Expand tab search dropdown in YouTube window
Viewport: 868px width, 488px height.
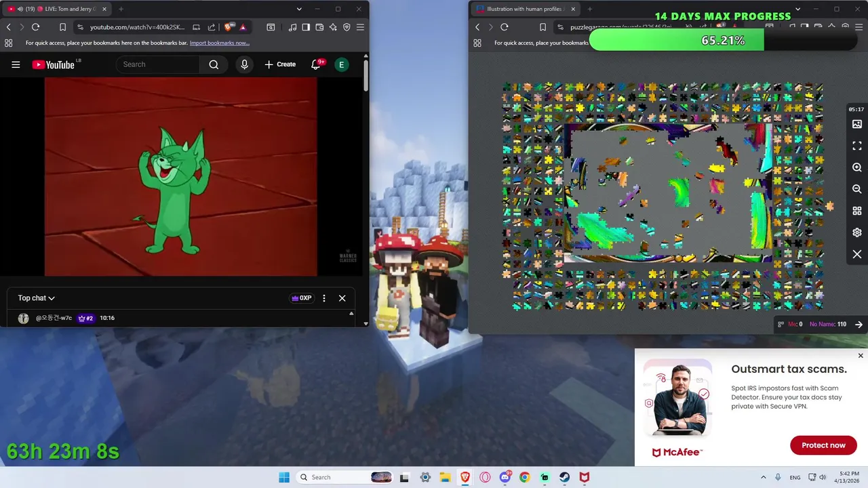click(299, 9)
